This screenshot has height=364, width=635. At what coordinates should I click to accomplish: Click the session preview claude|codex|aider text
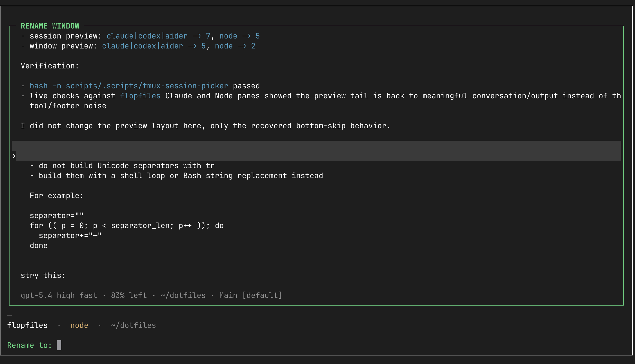(147, 36)
